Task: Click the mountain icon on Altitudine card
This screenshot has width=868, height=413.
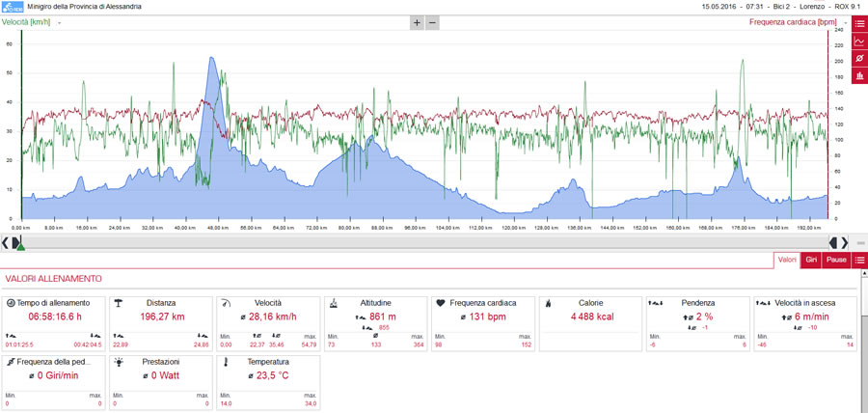Action: (x=334, y=303)
